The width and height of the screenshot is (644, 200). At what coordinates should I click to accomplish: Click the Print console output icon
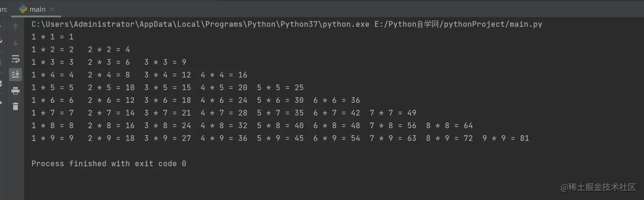pyautogui.click(x=16, y=90)
